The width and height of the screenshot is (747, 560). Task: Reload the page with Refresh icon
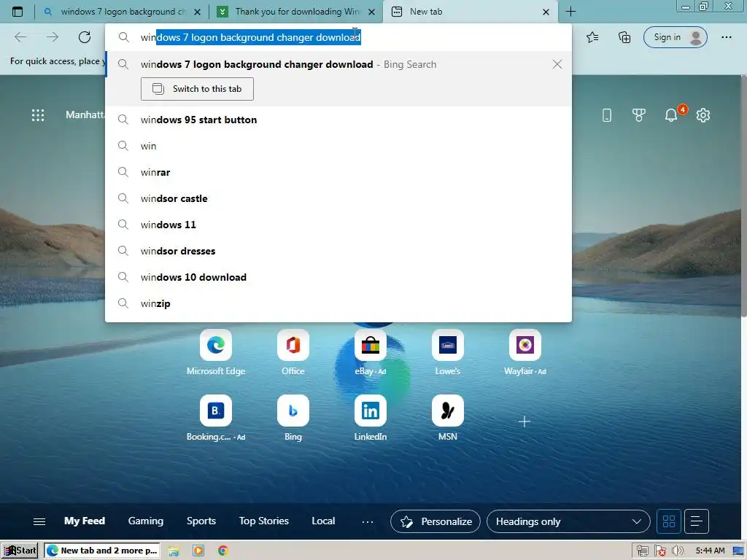(85, 37)
